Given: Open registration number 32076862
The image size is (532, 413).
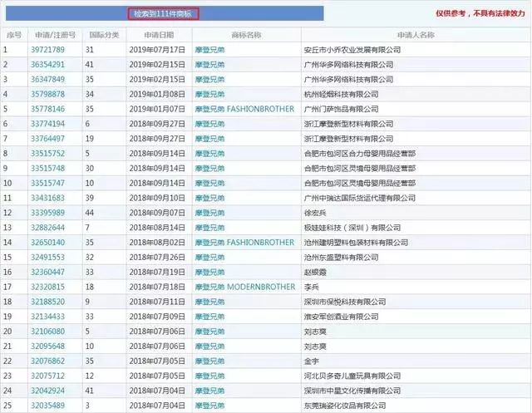Looking at the screenshot, I should coord(47,361).
